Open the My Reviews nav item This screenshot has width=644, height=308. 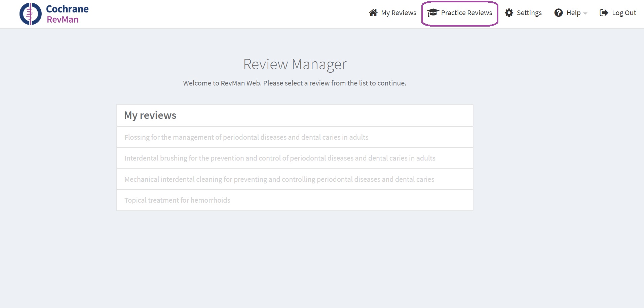[x=399, y=13]
